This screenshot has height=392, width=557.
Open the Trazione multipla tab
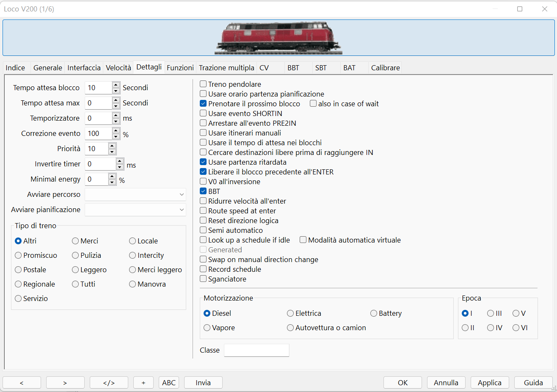226,68
